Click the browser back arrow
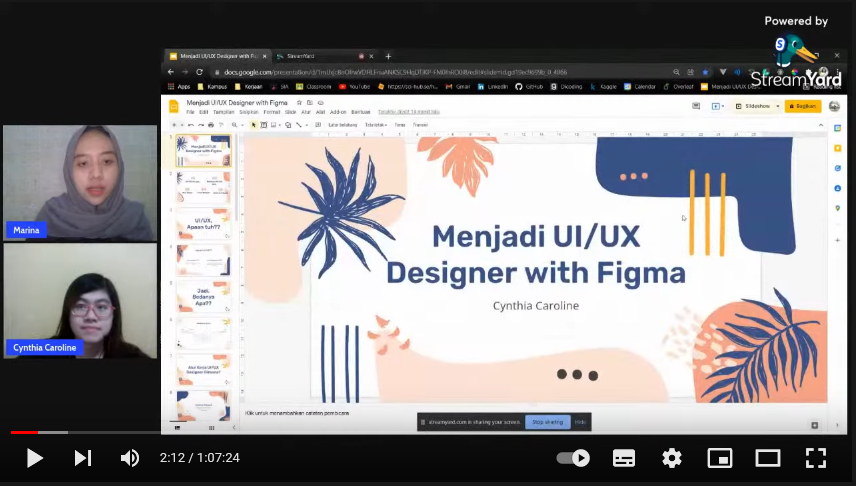This screenshot has height=486, width=856. point(171,72)
